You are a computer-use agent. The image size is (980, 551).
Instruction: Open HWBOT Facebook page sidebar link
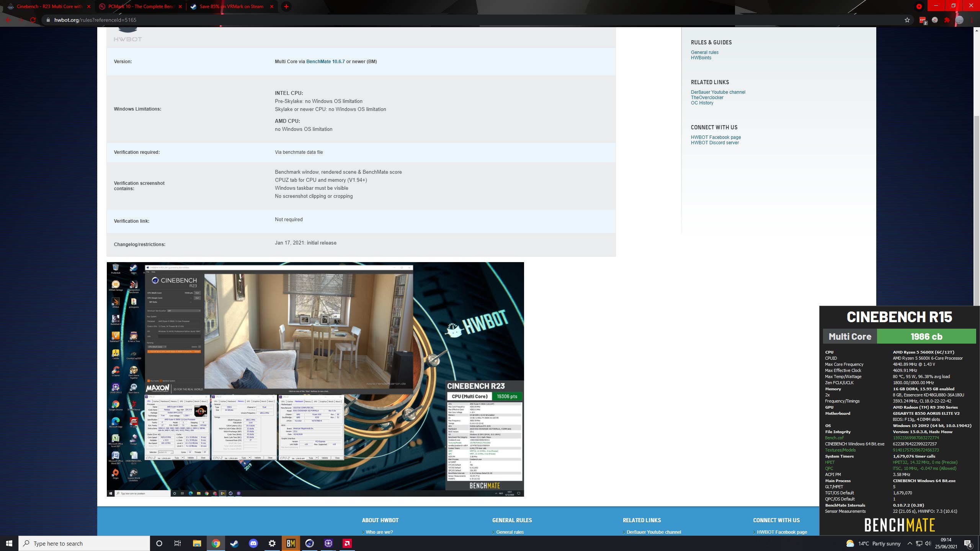(715, 137)
